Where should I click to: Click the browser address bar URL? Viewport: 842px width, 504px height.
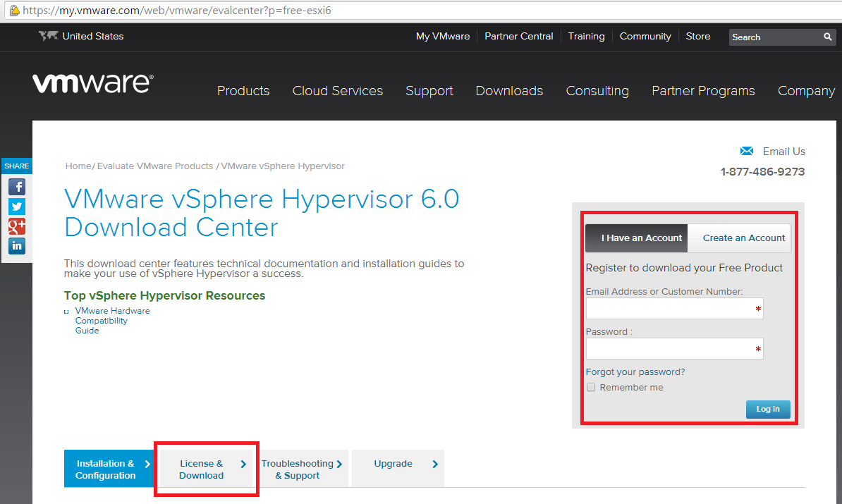[x=177, y=10]
